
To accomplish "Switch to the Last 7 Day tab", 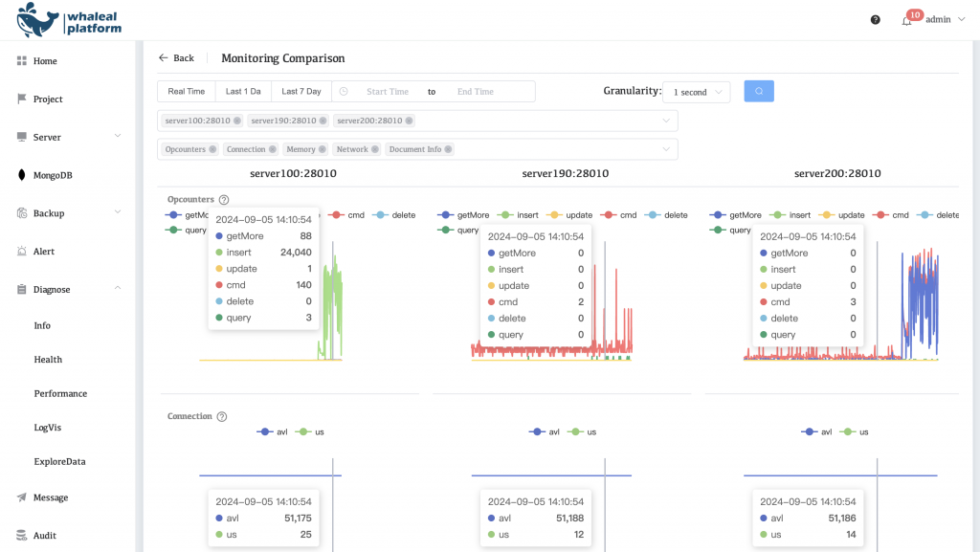I will (x=301, y=91).
